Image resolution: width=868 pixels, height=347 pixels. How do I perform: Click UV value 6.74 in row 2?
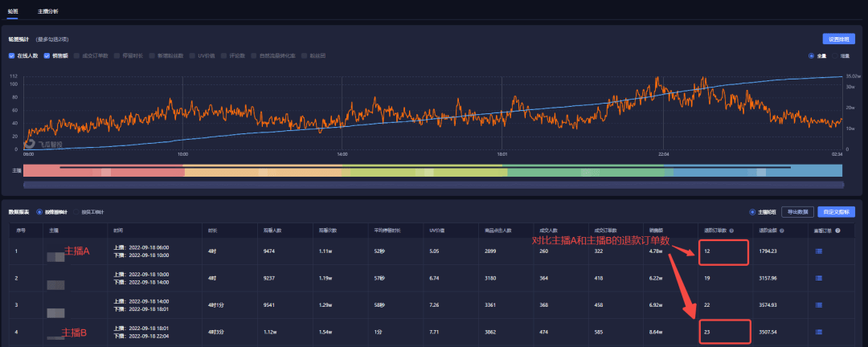click(435, 279)
